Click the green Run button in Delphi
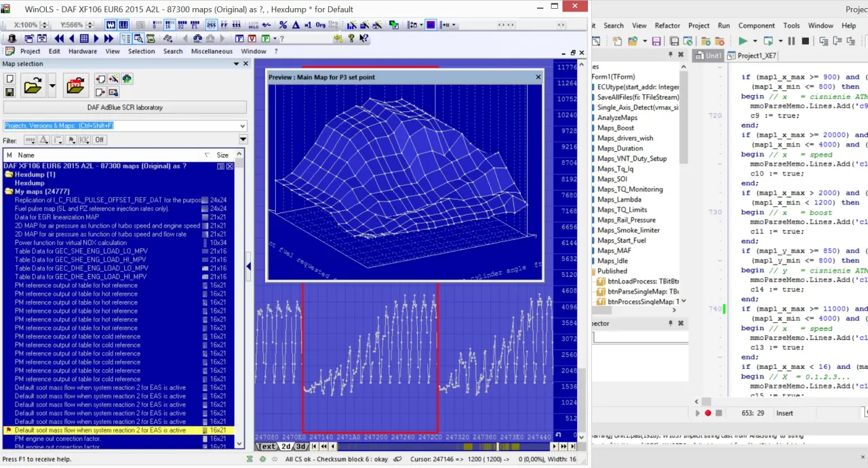The height and width of the screenshot is (468, 868). [x=743, y=41]
